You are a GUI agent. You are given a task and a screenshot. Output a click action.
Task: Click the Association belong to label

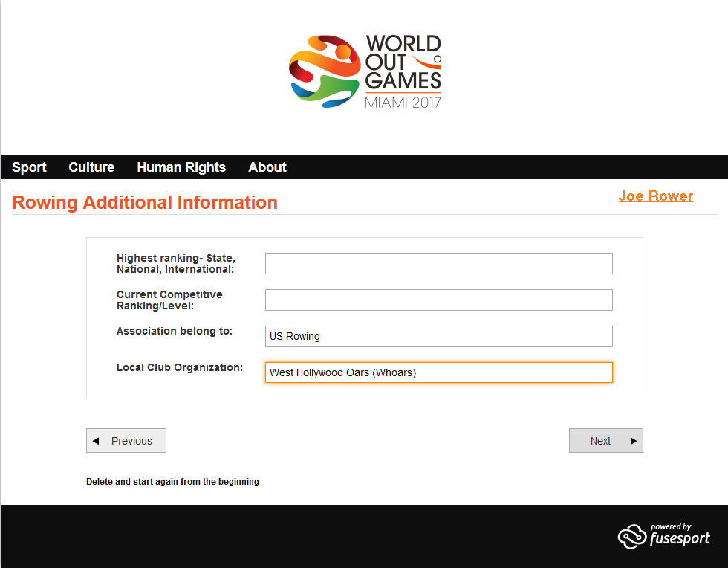click(175, 331)
